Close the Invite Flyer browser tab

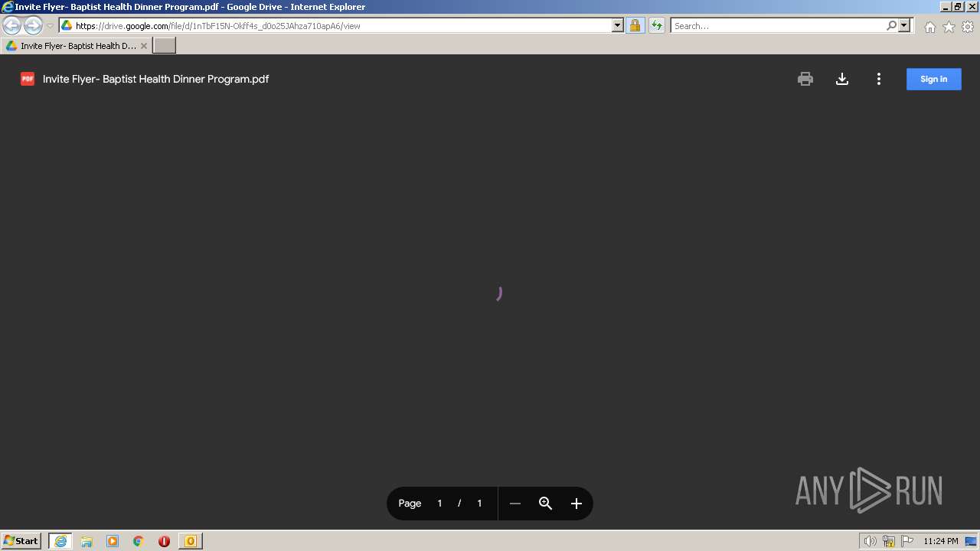[x=144, y=46]
